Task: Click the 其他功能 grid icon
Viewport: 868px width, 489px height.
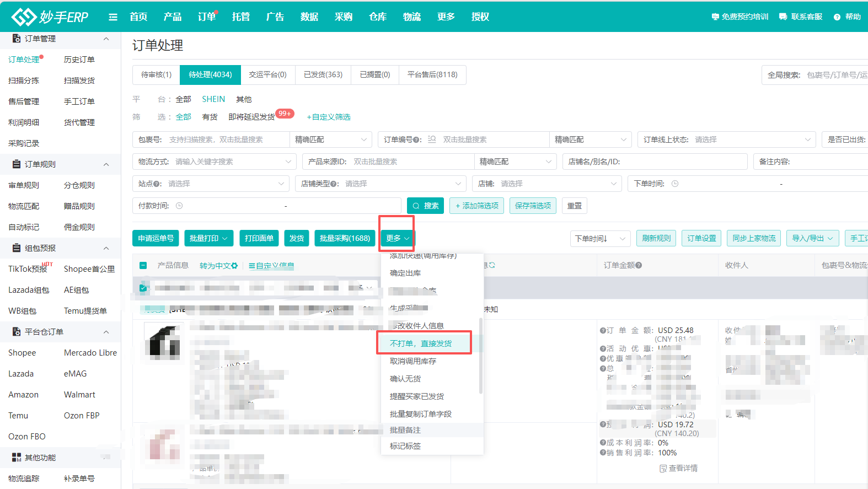Action: pos(17,458)
